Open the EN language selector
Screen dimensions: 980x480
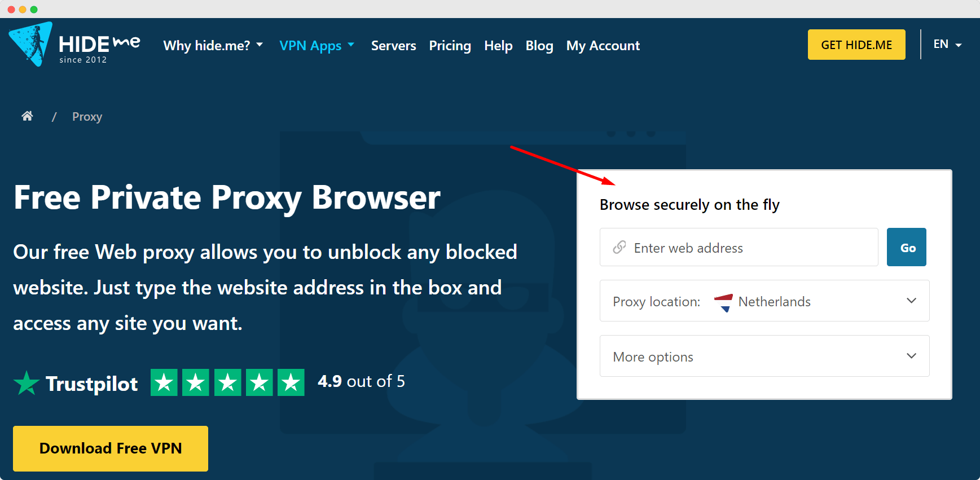947,44
